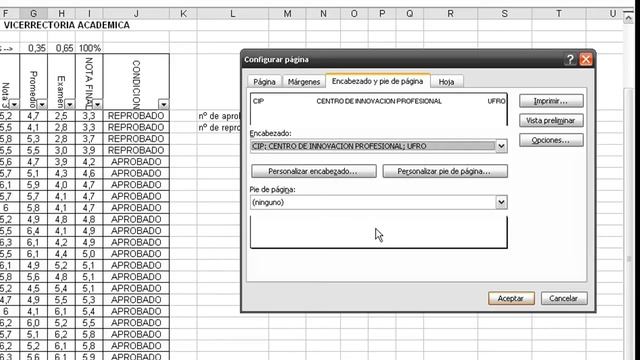The image size is (640, 360).
Task: Click the 0,35 weight cell
Action: click(x=33, y=48)
